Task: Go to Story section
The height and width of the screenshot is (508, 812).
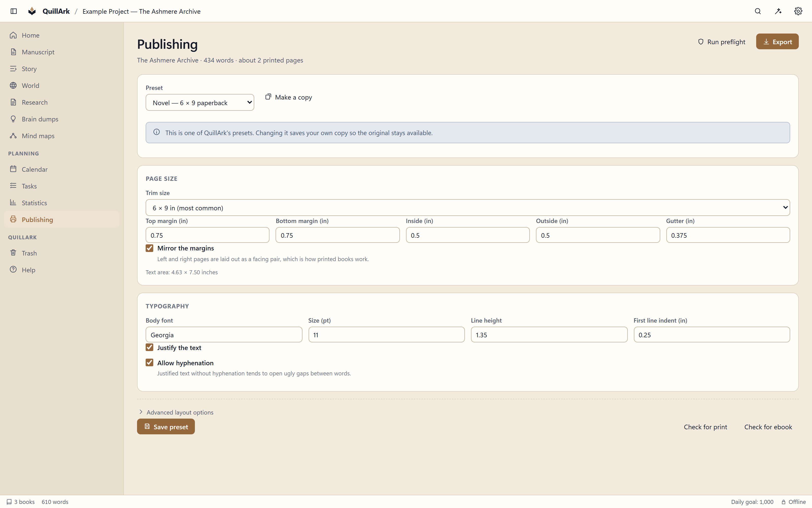Action: (x=62, y=69)
